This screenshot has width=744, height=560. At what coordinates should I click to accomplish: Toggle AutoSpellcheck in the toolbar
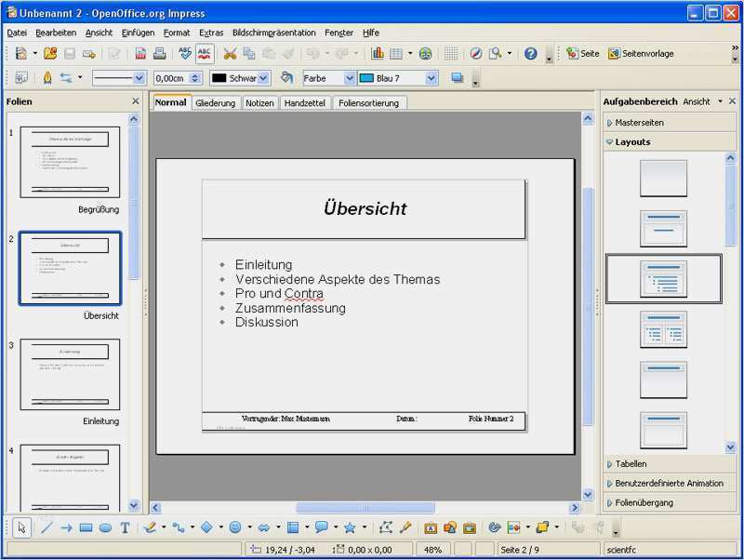[205, 53]
